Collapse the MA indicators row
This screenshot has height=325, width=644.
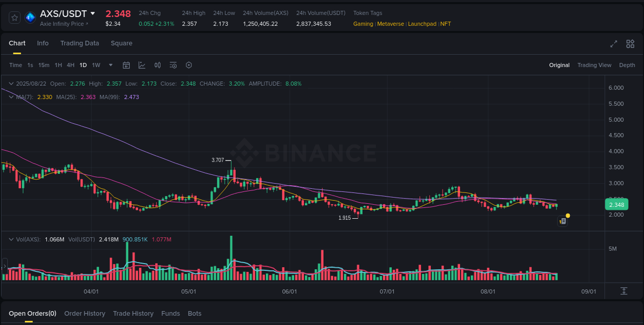pyautogui.click(x=11, y=96)
